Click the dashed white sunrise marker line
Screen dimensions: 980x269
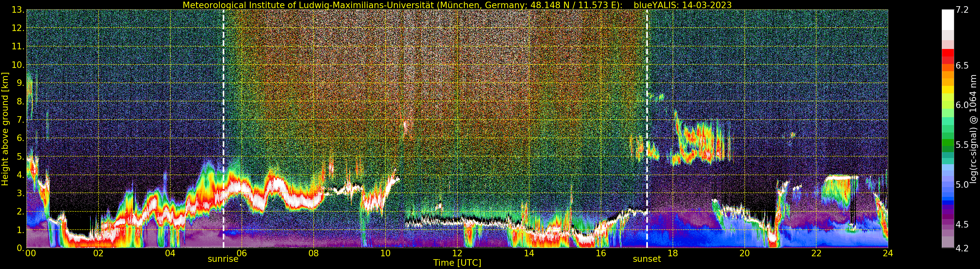click(x=223, y=129)
